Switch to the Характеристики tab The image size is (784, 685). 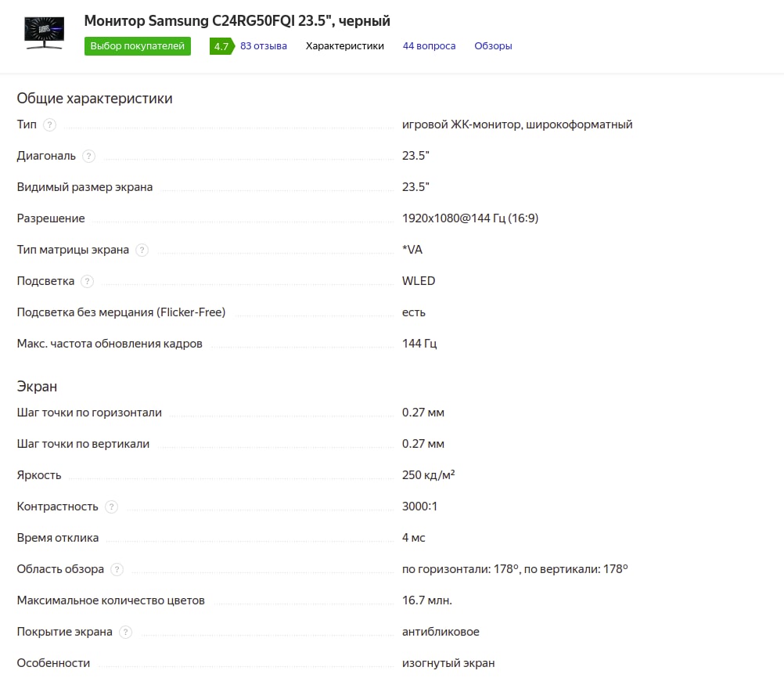(345, 46)
